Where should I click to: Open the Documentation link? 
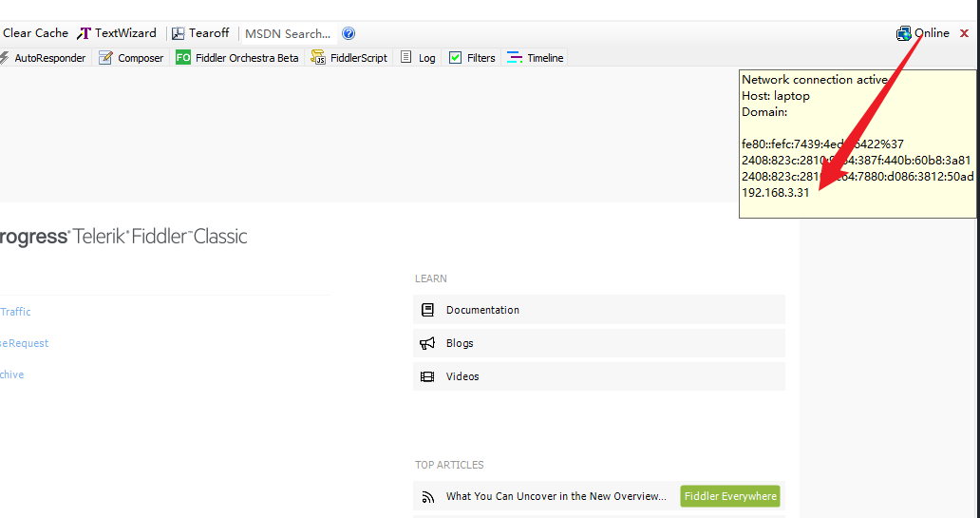[599, 310]
